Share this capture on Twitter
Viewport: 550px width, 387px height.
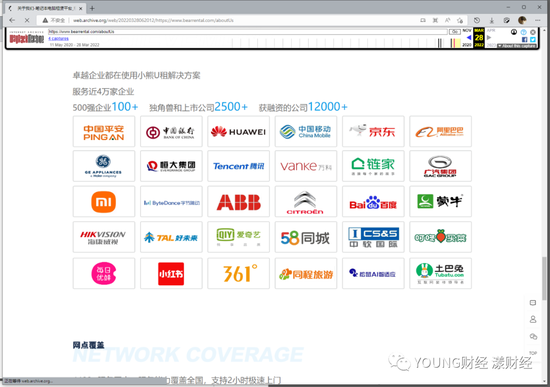coord(533,40)
